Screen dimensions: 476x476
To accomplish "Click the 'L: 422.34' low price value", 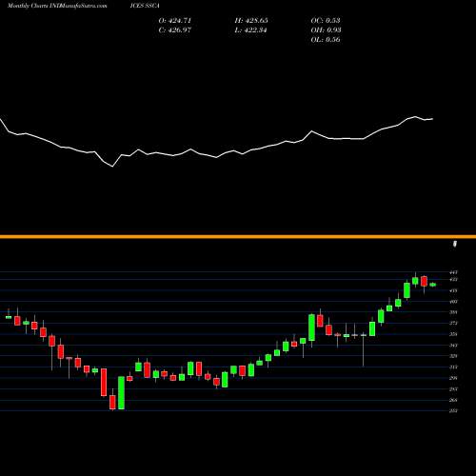I will 250,30.
